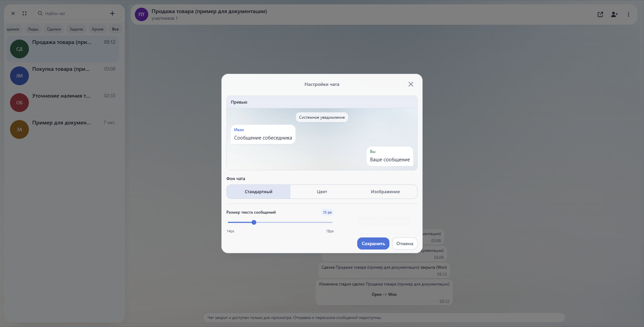Screen dimensions: 644x327
Task: Click the collapse window arrows icon
Action: pyautogui.click(x=24, y=13)
